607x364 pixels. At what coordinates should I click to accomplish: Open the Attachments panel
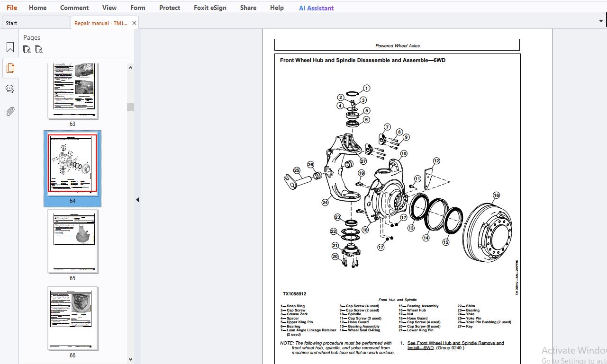(10, 111)
